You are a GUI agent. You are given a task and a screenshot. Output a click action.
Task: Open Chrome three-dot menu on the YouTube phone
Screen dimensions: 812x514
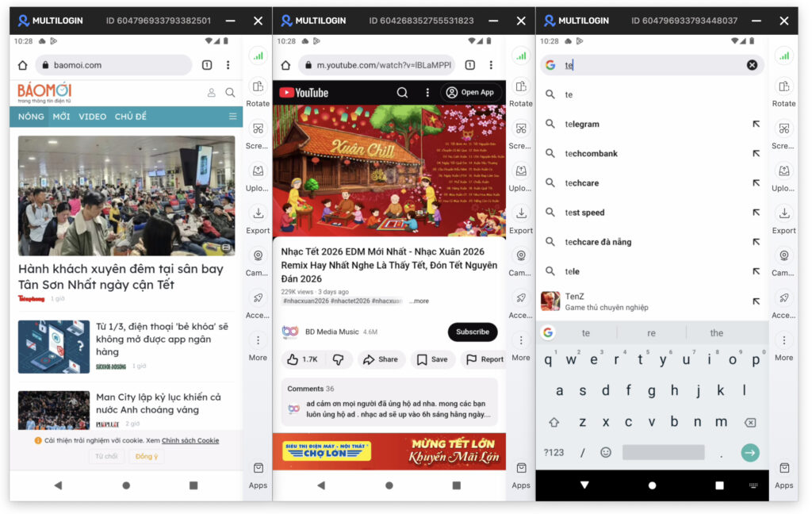pos(491,65)
